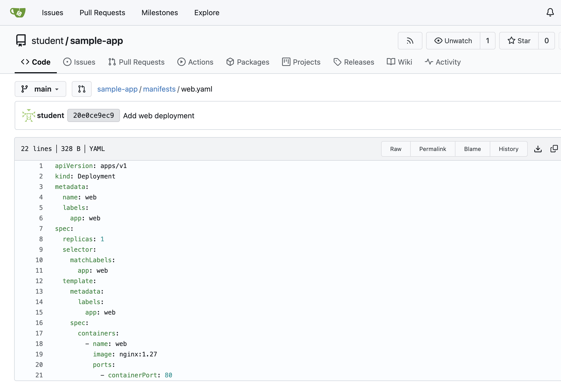Select line number 1
This screenshot has height=392, width=561.
click(41, 166)
